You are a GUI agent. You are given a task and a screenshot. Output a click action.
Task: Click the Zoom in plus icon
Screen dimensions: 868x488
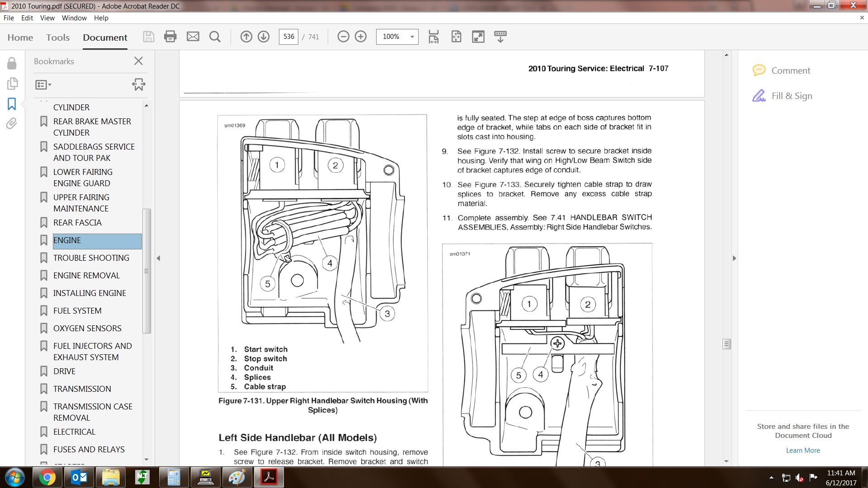click(x=361, y=37)
